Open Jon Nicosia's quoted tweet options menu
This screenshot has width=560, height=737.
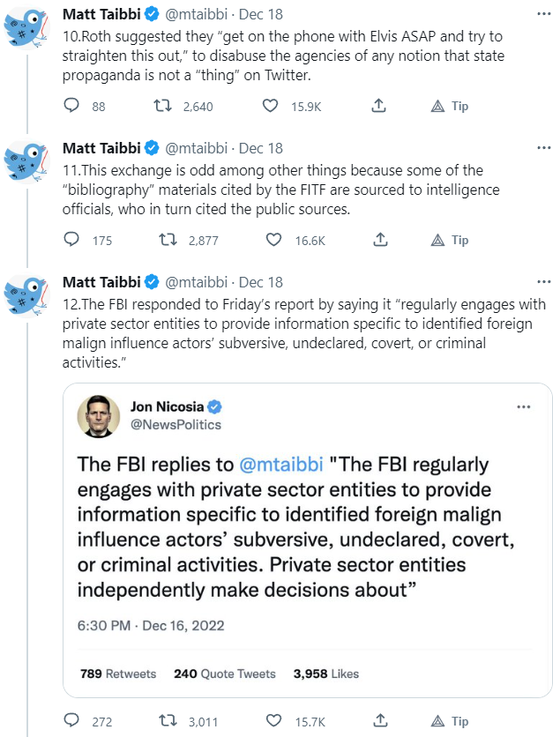[523, 407]
